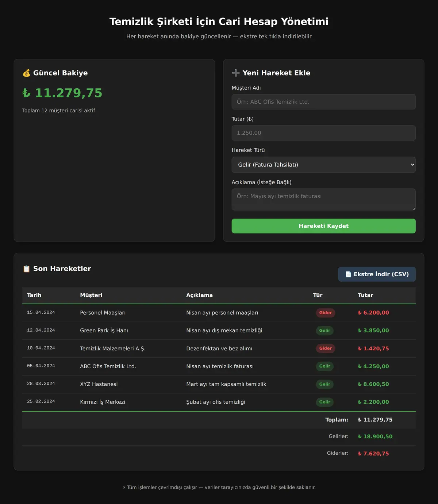The width and height of the screenshot is (438, 504).
Task: Click the money bag icon beside Güncel Bakiye
Action: pos(26,73)
